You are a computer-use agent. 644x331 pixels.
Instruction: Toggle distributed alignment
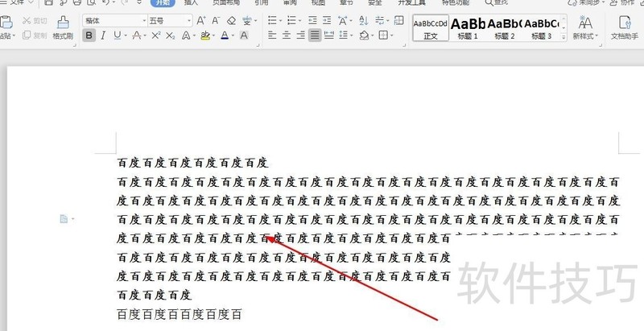329,35
